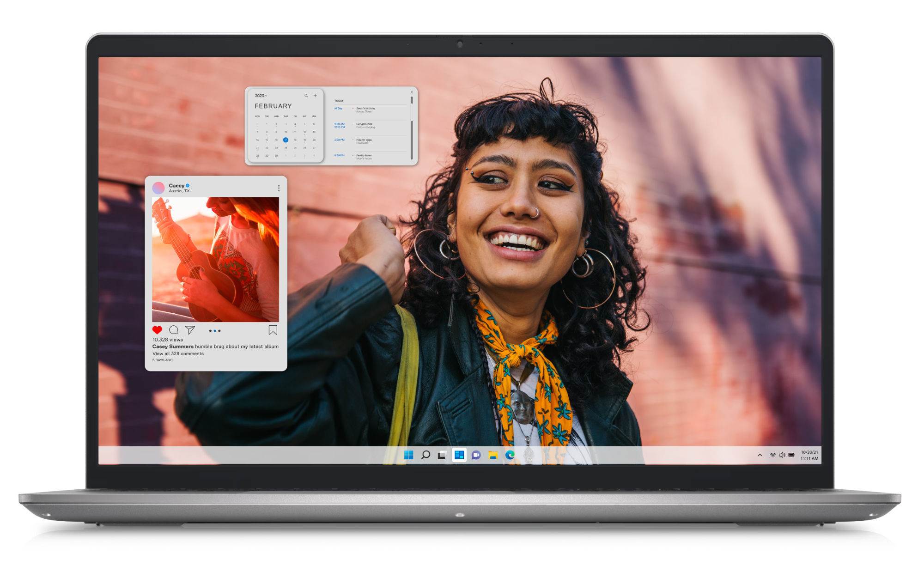The image size is (924, 572).
Task: Click View all 328 comments link
Action: click(178, 353)
